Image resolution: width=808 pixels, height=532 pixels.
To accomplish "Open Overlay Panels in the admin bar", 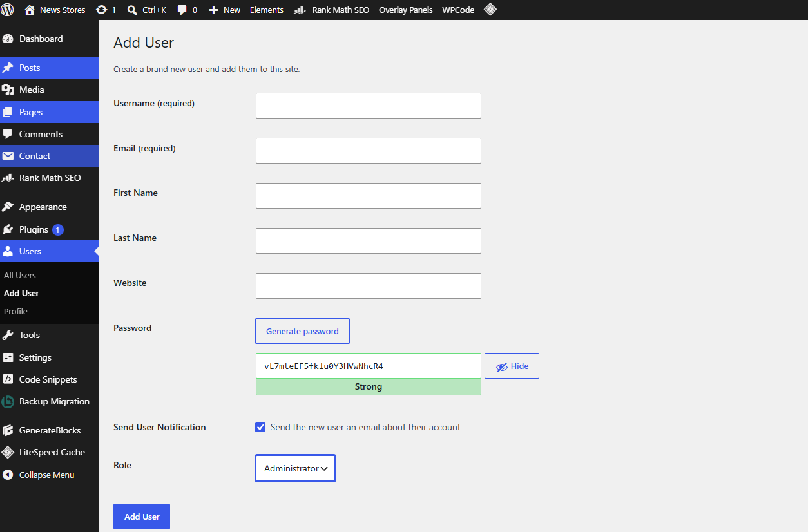I will pos(406,10).
